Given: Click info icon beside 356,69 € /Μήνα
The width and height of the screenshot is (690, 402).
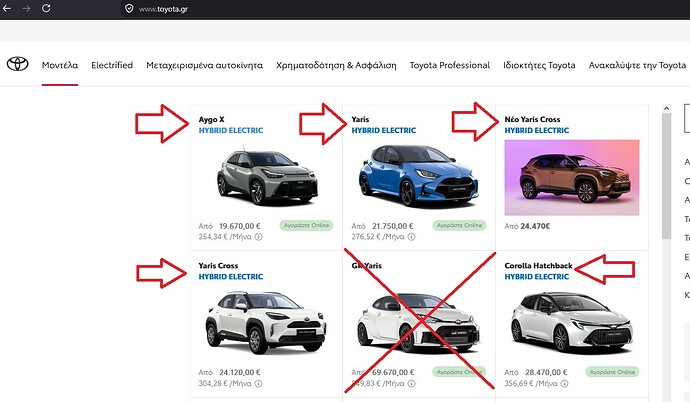Looking at the screenshot, I should pyautogui.click(x=565, y=384).
